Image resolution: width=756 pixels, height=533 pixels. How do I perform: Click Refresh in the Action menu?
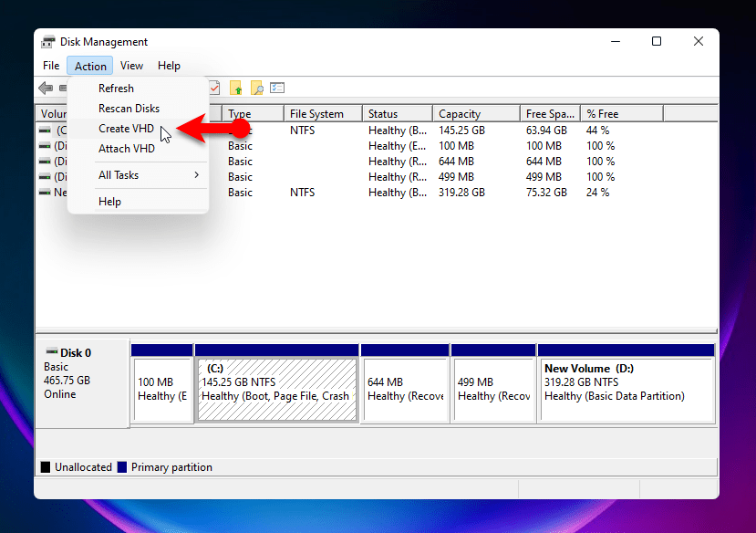[x=116, y=88]
